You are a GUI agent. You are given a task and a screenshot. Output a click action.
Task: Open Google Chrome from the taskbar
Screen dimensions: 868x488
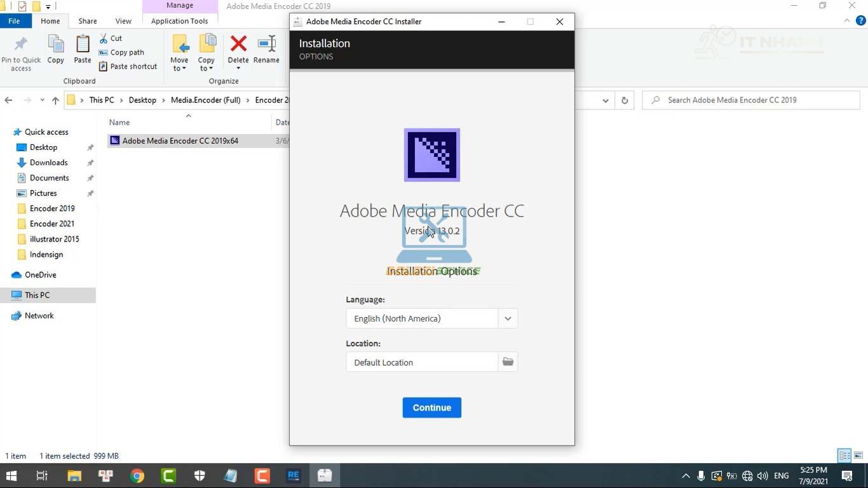coord(137,475)
